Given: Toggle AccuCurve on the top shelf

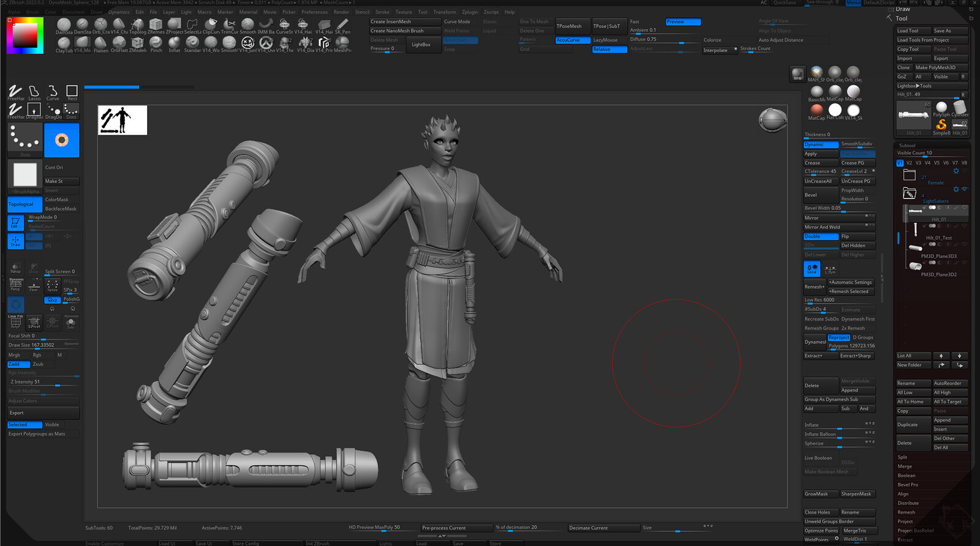Looking at the screenshot, I should tap(573, 40).
